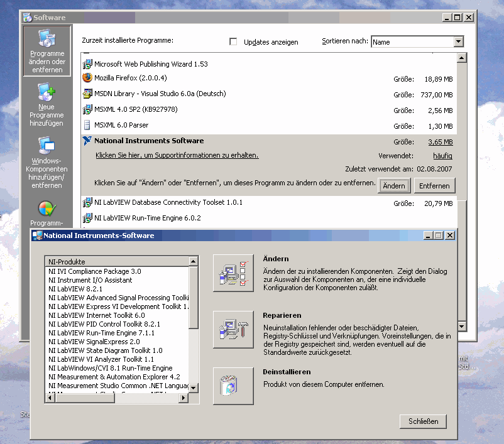Click the Mozilla Firefox program icon
504x444 pixels.
pos(87,78)
